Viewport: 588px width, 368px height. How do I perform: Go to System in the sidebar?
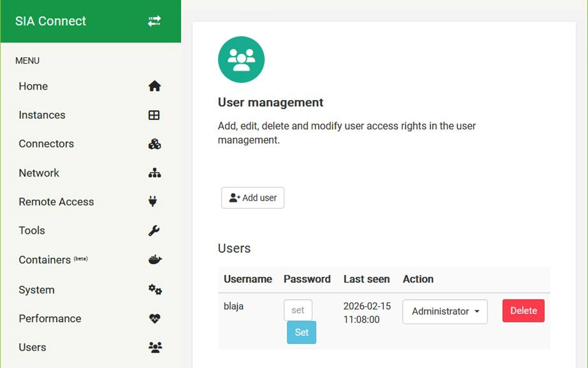36,290
